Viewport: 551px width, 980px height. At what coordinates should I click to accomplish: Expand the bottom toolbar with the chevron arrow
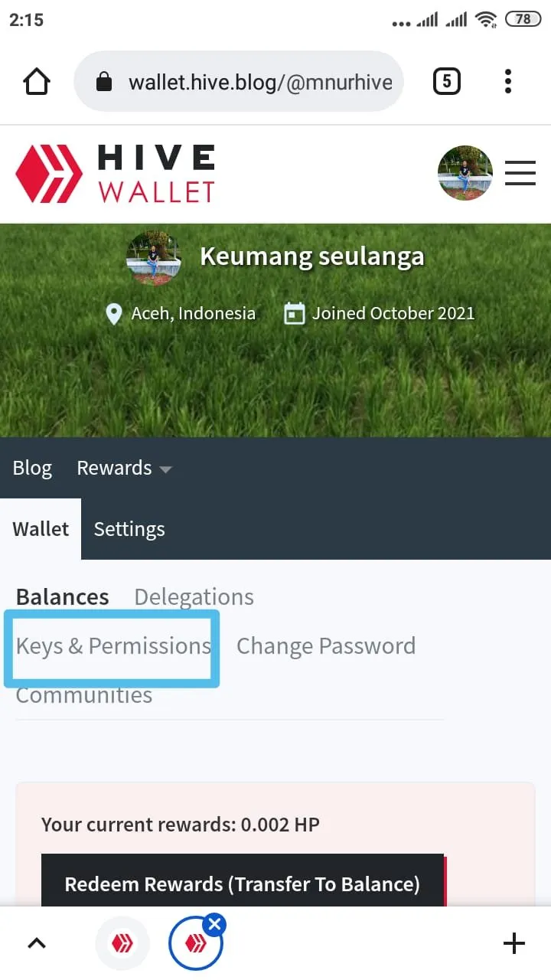(36, 942)
